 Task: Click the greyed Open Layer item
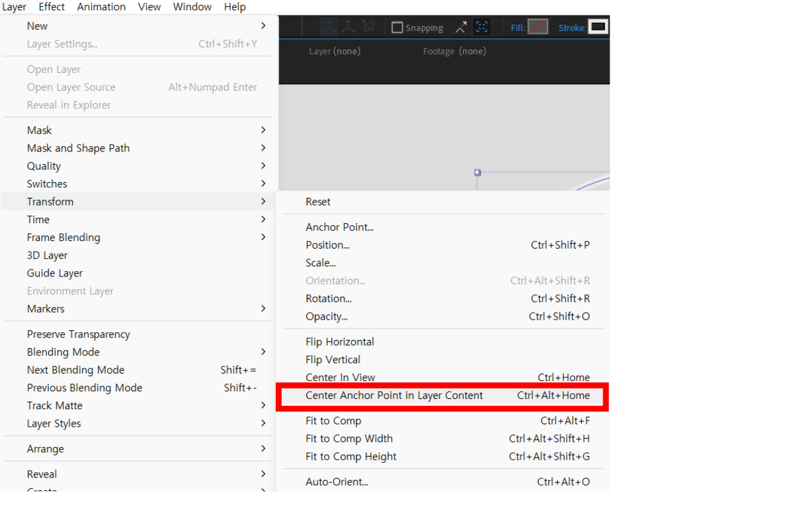137,69
